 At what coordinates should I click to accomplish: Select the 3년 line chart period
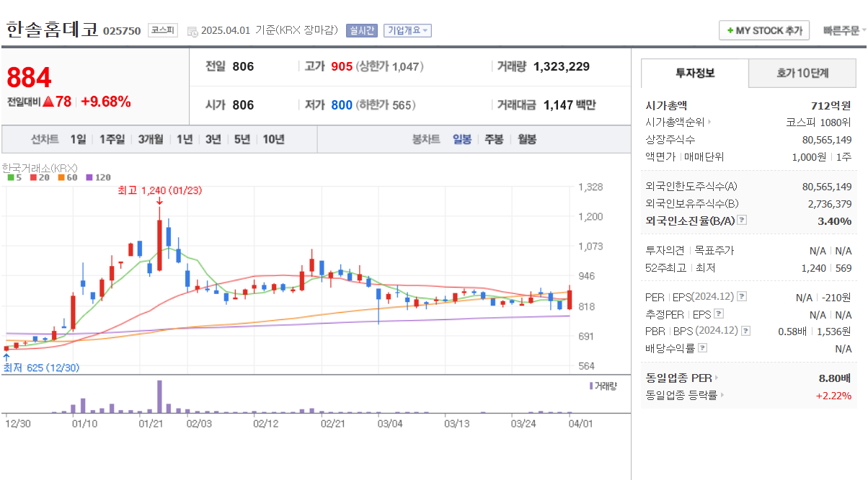213,139
